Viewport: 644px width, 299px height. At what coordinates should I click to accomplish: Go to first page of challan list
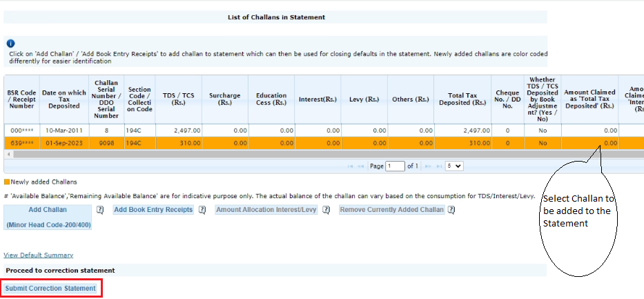point(351,166)
